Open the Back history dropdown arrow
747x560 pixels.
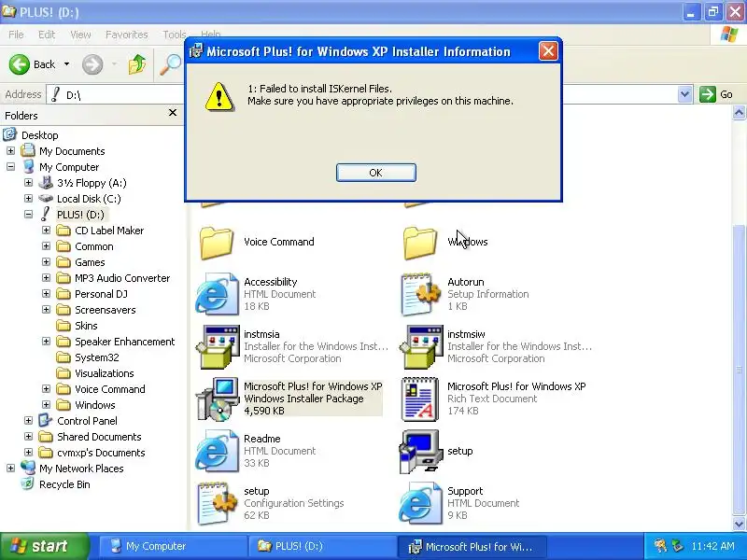66,63
